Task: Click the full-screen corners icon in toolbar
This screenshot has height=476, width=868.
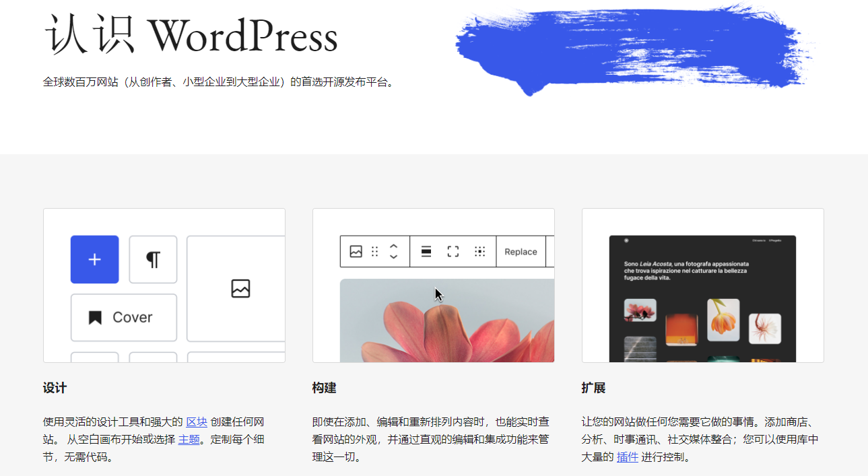Action: coord(453,251)
